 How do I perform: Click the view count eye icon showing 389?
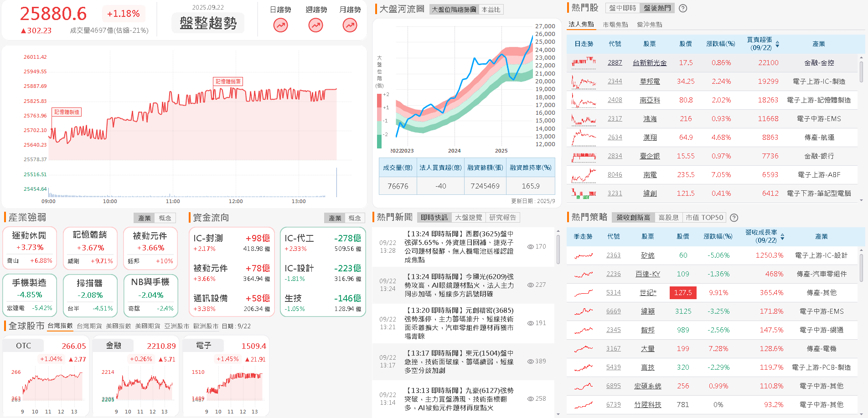point(531,362)
